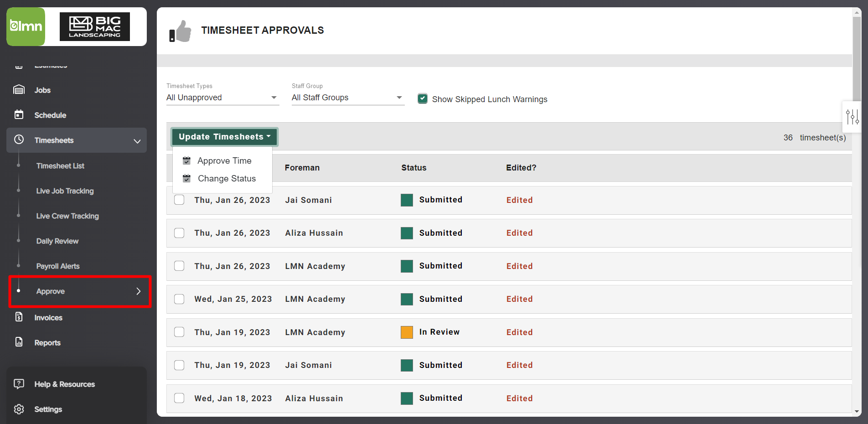Open Help & Resources icon
Screen dimensions: 868x424
point(19,384)
